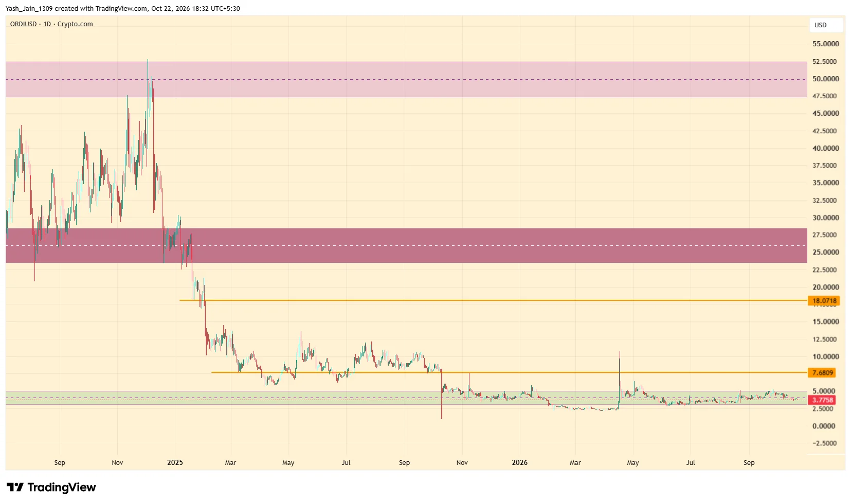Click the Yash_Jain_1309 author name in header

pyautogui.click(x=29, y=9)
